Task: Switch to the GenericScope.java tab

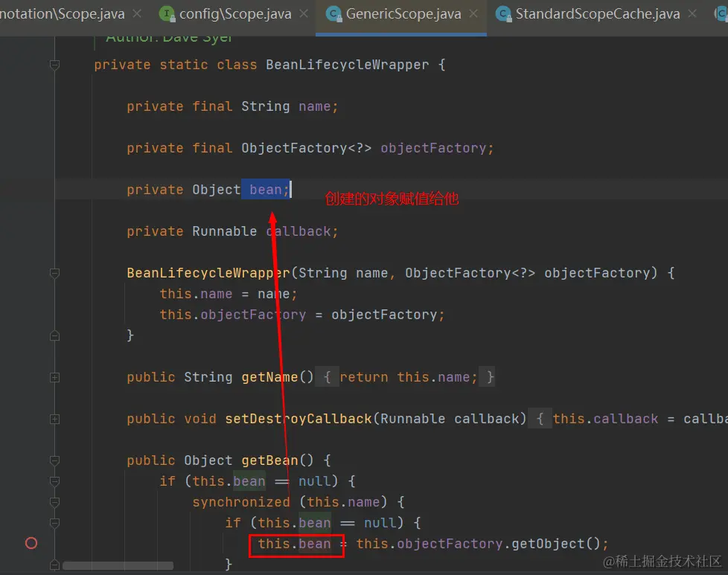Action: point(403,14)
